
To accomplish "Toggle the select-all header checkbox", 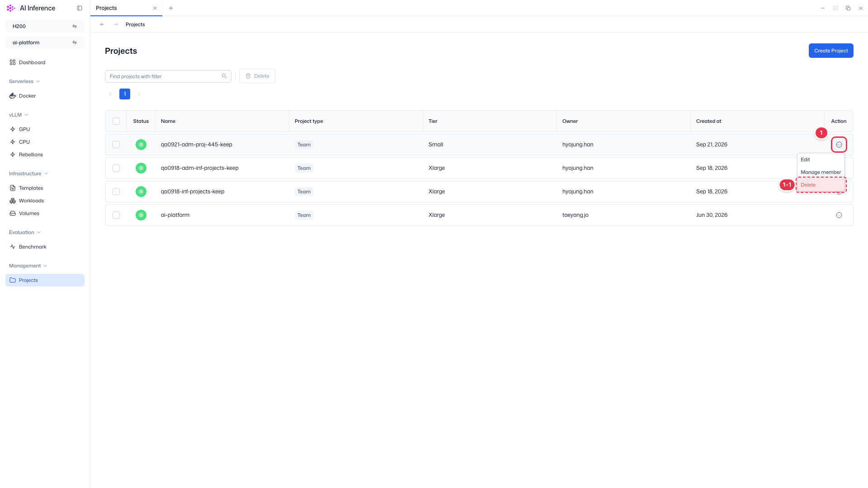I will pyautogui.click(x=116, y=121).
